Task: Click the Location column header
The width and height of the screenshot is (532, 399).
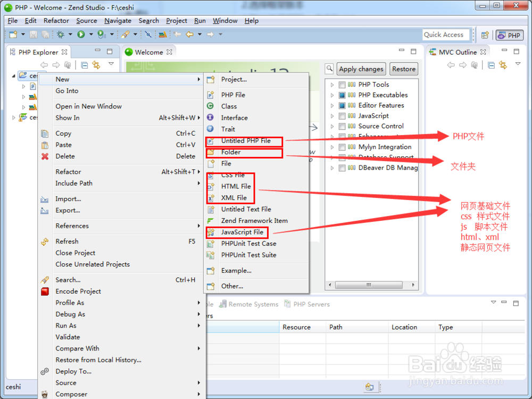Action: click(x=412, y=327)
